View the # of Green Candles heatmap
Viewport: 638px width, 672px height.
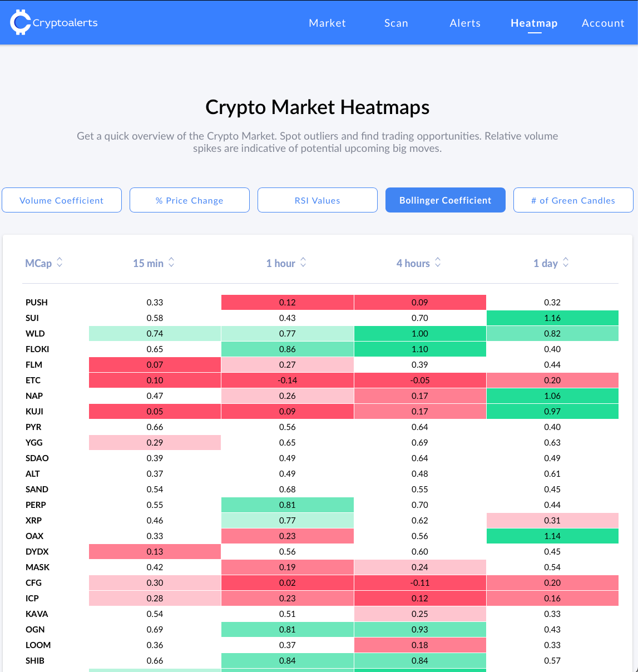click(573, 200)
